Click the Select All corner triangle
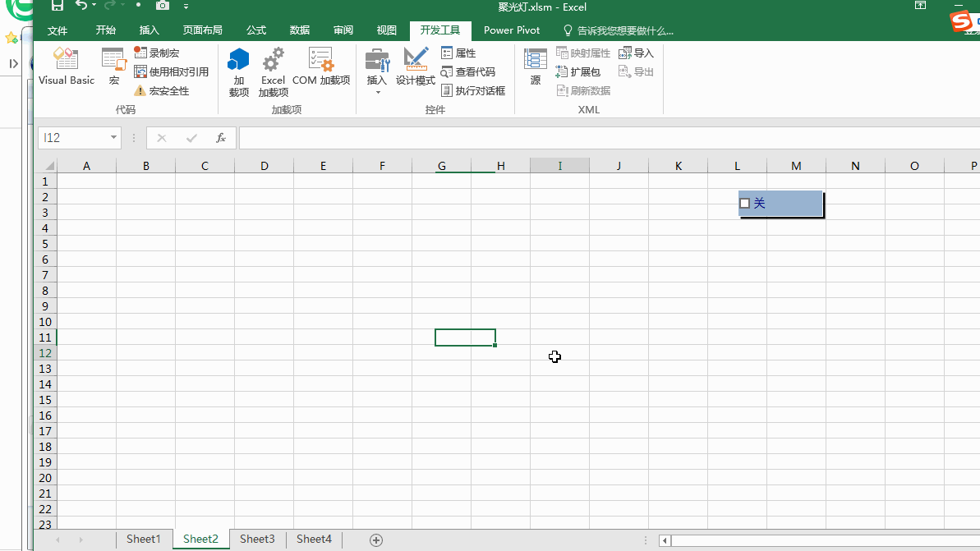The width and height of the screenshot is (980, 551). pos(49,166)
